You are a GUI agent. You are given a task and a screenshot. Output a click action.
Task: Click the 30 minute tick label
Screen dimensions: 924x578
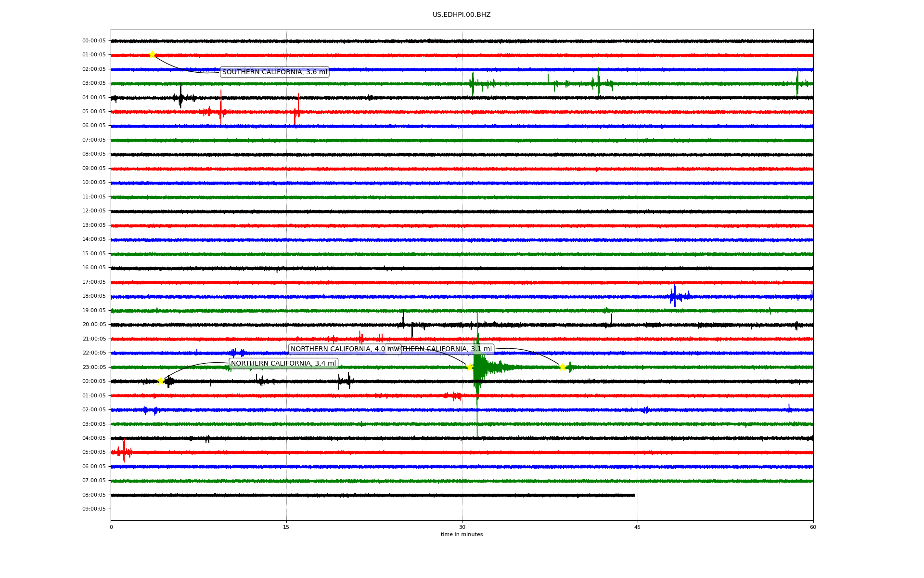pos(462,527)
